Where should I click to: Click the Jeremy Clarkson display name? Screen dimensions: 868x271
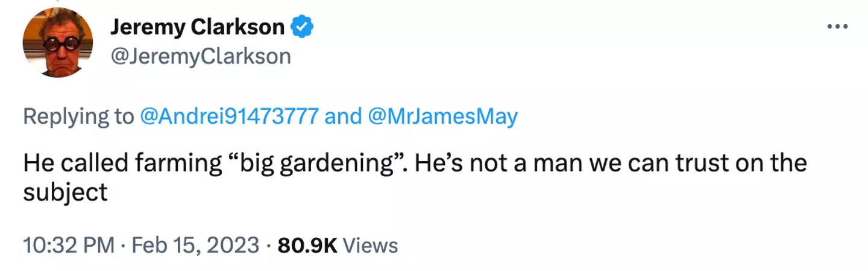[197, 27]
